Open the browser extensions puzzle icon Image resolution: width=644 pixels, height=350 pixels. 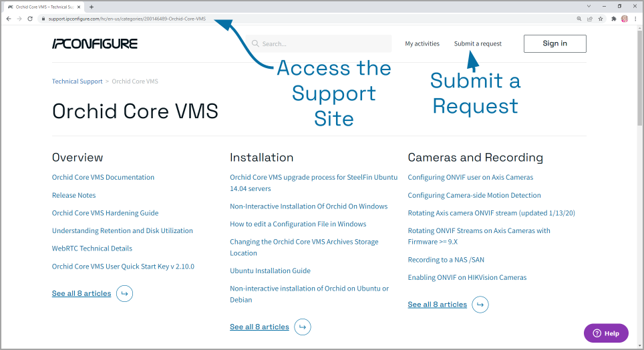point(614,19)
